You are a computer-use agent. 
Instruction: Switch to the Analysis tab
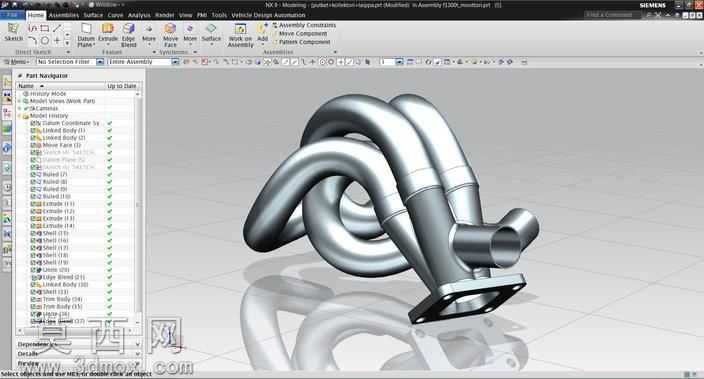coord(139,15)
